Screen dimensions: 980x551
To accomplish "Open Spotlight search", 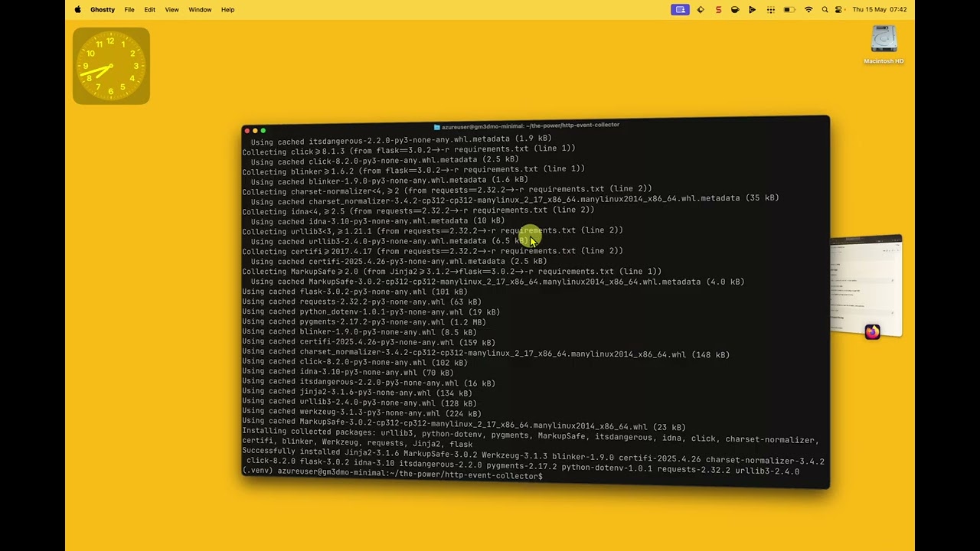I will coord(825,9).
